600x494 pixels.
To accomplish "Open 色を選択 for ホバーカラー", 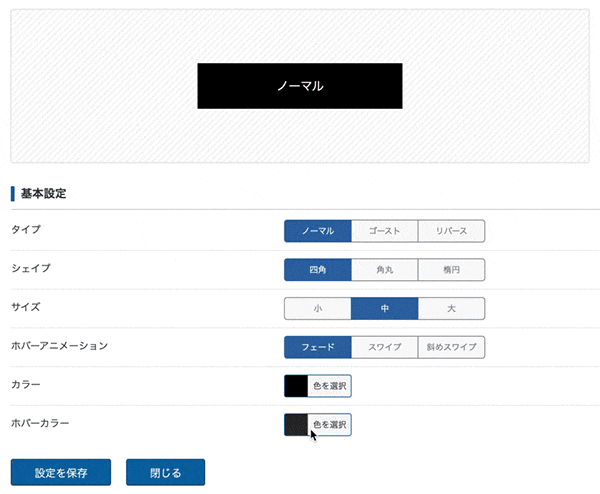I will pyautogui.click(x=329, y=425).
